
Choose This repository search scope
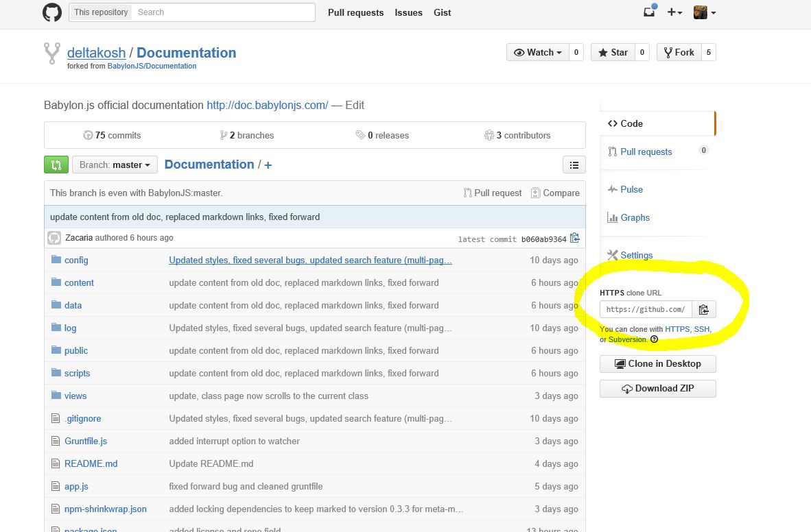coord(101,12)
